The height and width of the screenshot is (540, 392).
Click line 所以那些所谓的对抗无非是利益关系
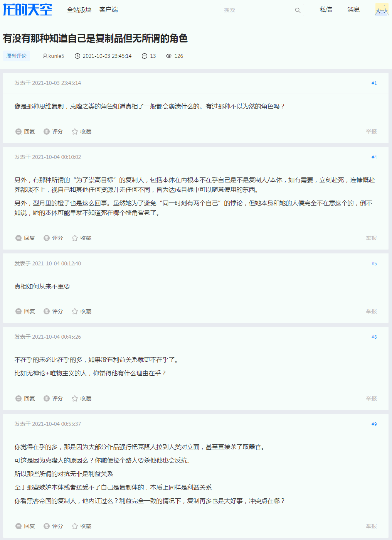[64, 474]
